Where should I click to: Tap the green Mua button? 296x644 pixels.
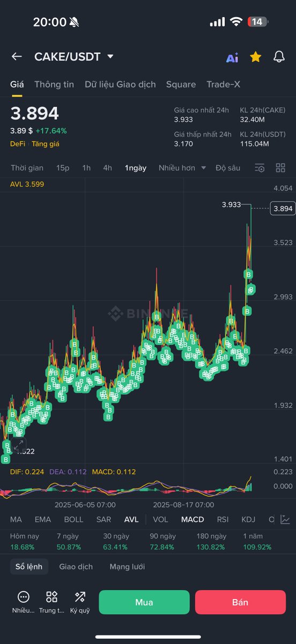(x=144, y=602)
